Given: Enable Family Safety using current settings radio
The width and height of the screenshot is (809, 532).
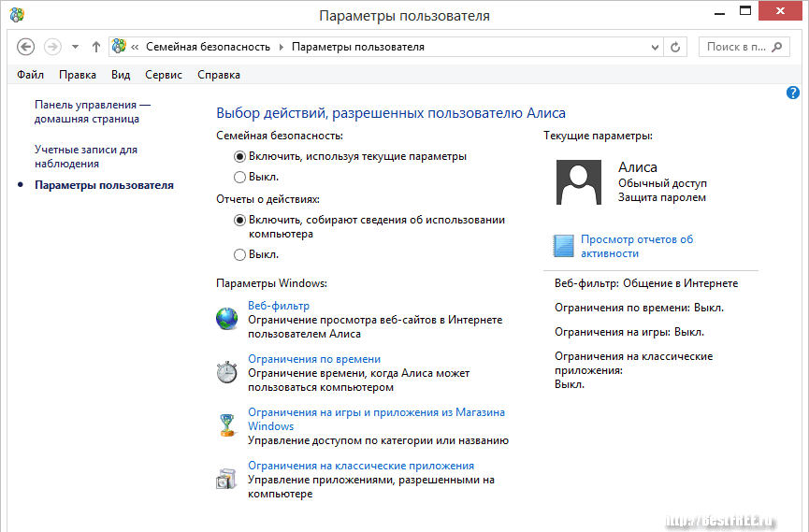Looking at the screenshot, I should (x=239, y=156).
